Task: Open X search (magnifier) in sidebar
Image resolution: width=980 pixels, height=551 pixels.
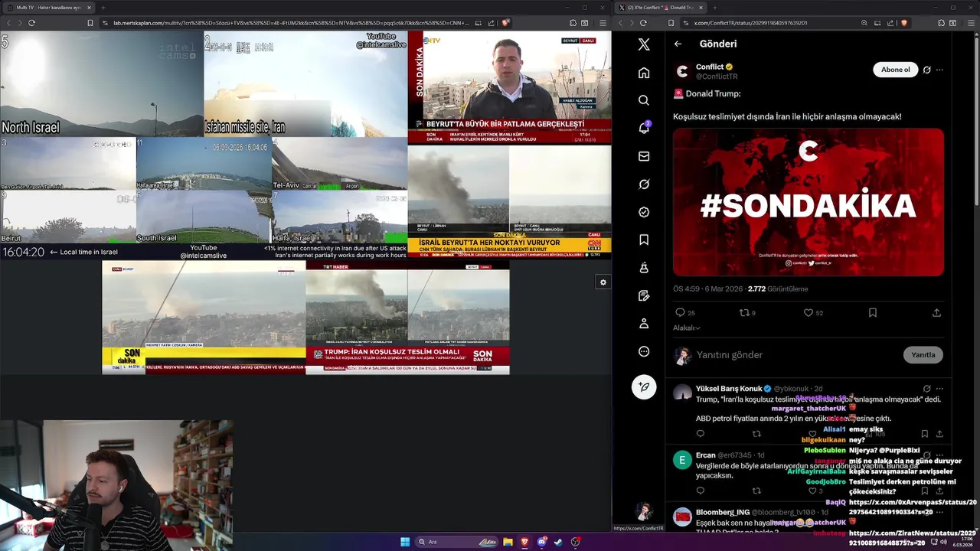Action: pyautogui.click(x=644, y=100)
